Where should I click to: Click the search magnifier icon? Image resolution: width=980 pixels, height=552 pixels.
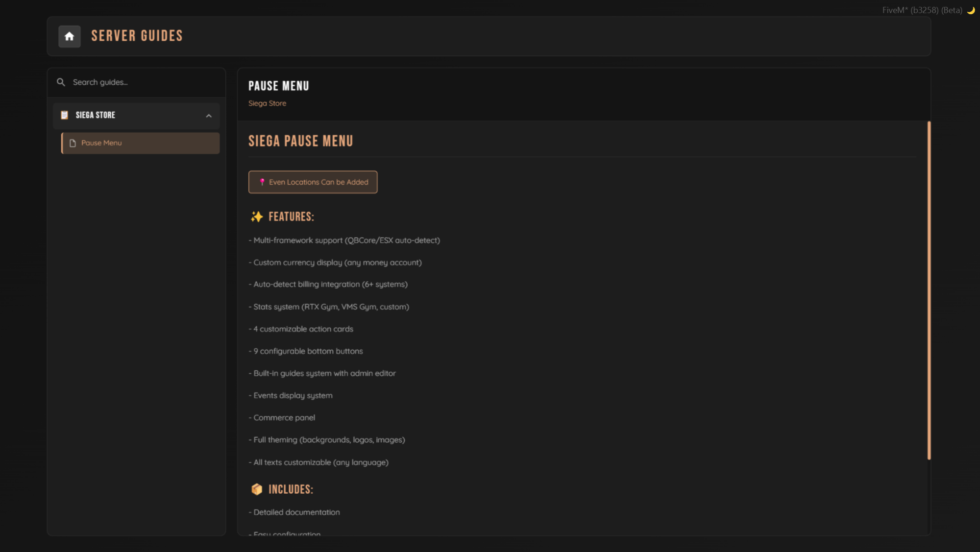[61, 82]
